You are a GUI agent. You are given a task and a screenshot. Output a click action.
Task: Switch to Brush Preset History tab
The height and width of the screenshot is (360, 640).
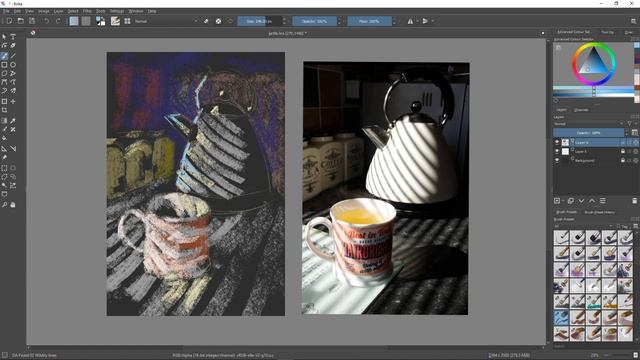(600, 212)
